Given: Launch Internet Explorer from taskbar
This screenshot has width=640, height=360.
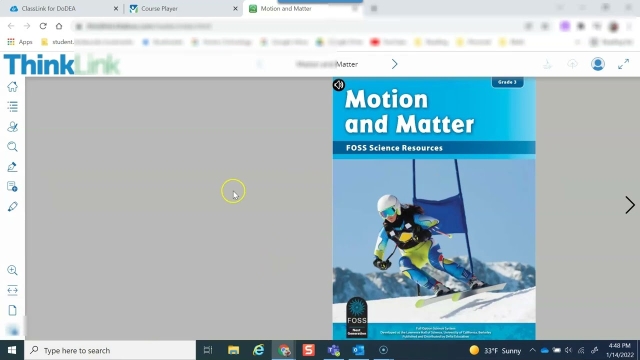Looking at the screenshot, I should click(259, 350).
